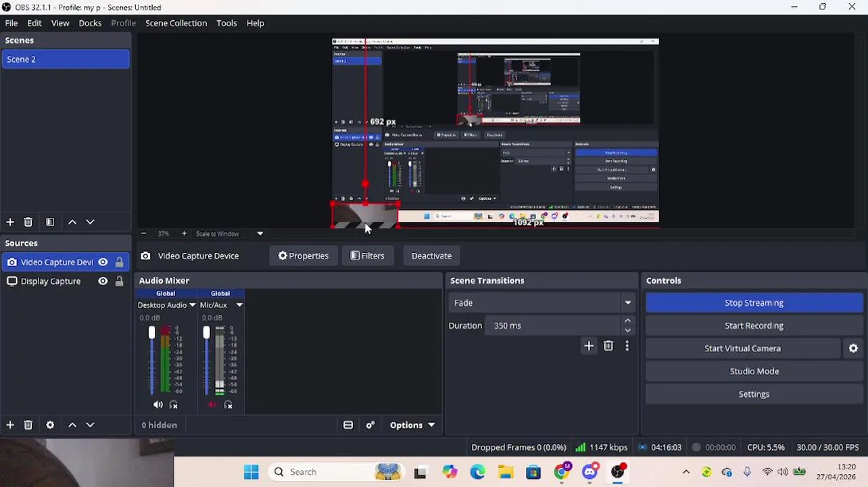Remove selected source with trash icon

28,425
